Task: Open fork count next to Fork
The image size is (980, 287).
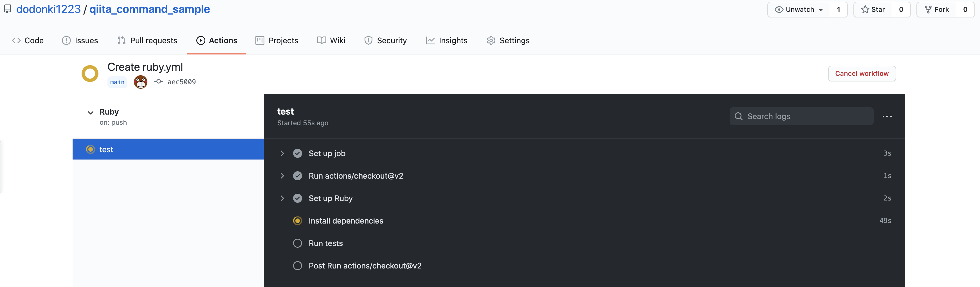Action: (965, 10)
